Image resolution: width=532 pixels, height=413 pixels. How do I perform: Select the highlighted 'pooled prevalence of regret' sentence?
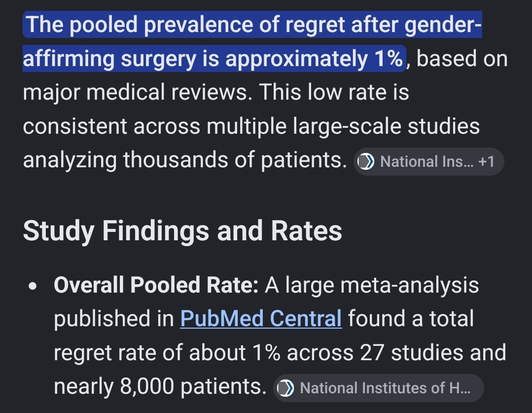tap(252, 41)
